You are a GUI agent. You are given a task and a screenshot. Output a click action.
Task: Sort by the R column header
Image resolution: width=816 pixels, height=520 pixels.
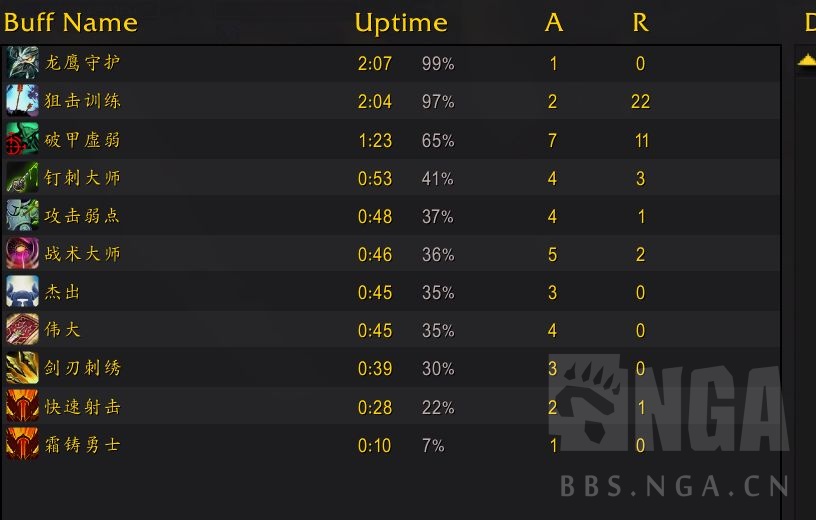coord(640,22)
